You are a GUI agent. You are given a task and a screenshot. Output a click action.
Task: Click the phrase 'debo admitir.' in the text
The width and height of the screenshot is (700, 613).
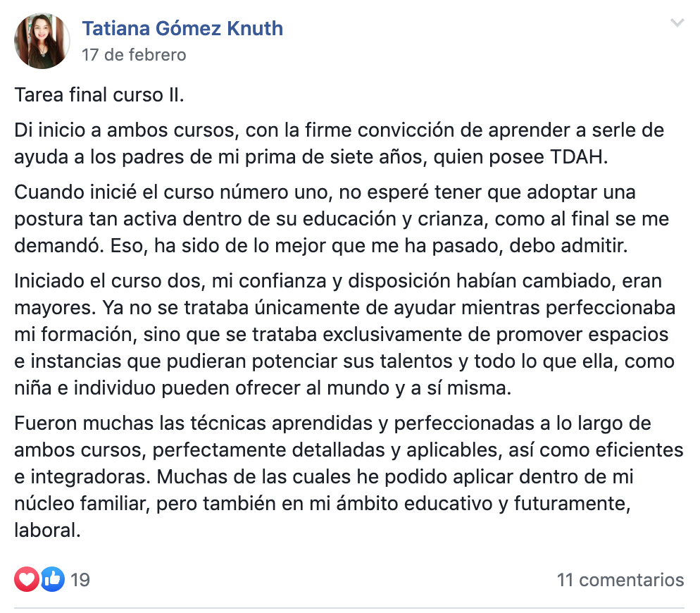pos(568,246)
